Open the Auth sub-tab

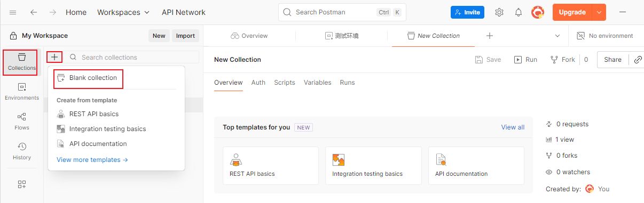coord(258,83)
